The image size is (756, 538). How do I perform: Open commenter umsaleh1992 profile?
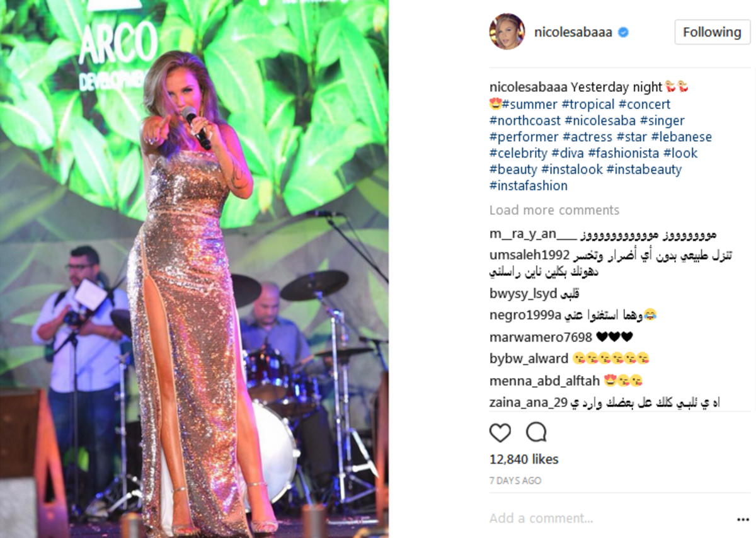pos(530,256)
